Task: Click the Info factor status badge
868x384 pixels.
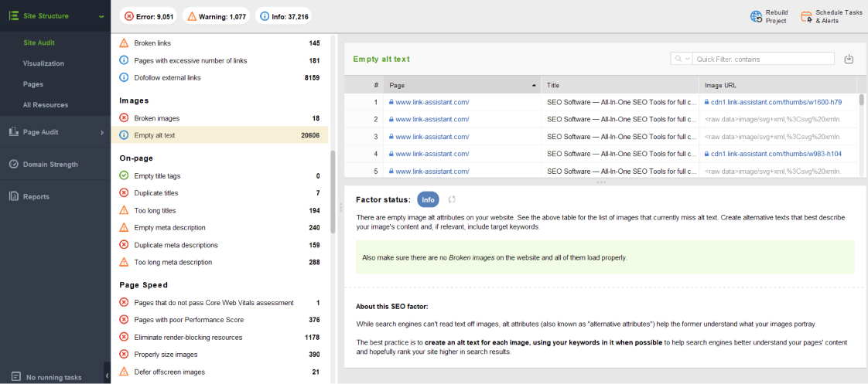Action: tap(428, 199)
